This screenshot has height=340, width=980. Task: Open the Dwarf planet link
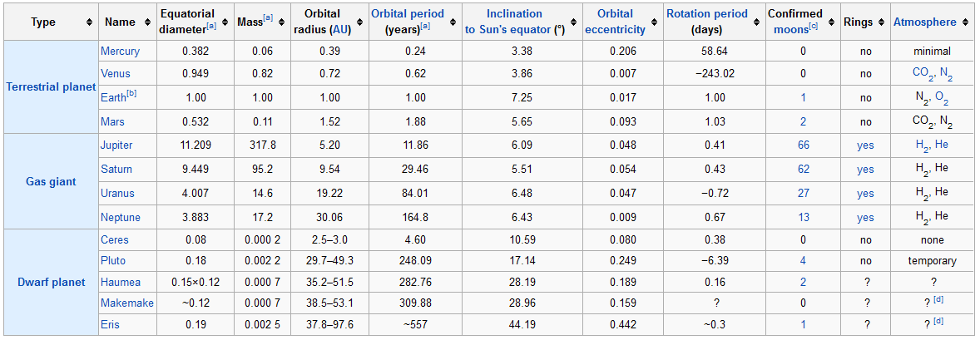(x=51, y=283)
